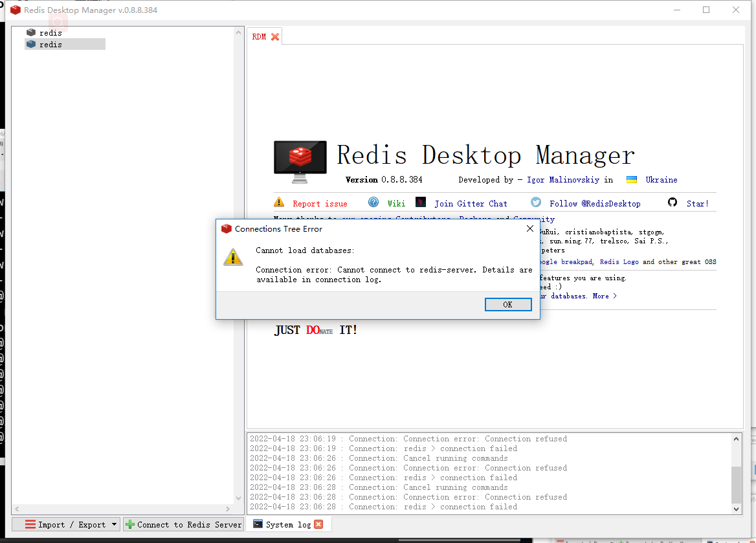
Task: Click the Redis Desktop Manager monitor logo
Action: [300, 162]
